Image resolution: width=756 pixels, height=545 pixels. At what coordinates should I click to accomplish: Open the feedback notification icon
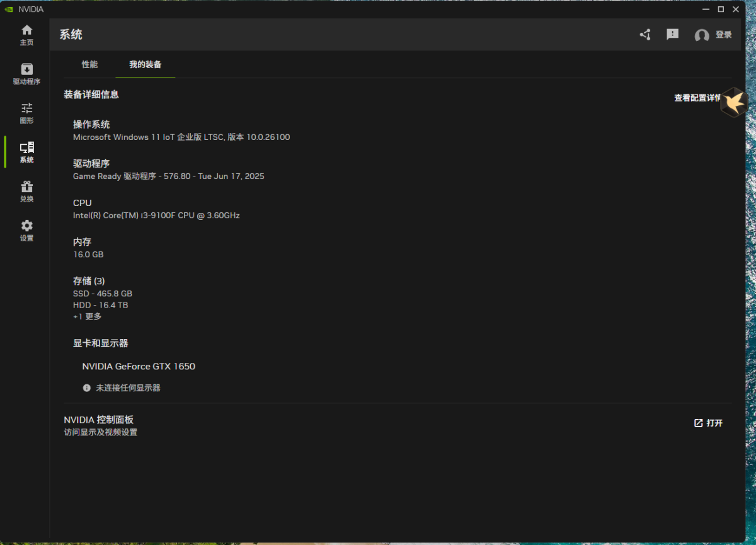click(x=673, y=35)
